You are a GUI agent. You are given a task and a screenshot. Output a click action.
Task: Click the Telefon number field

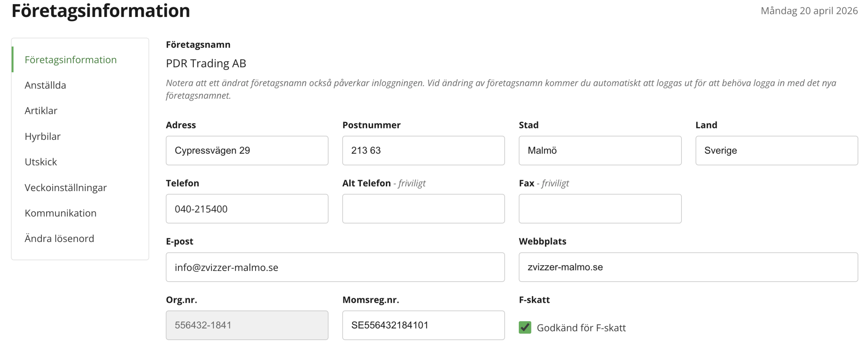click(x=247, y=209)
